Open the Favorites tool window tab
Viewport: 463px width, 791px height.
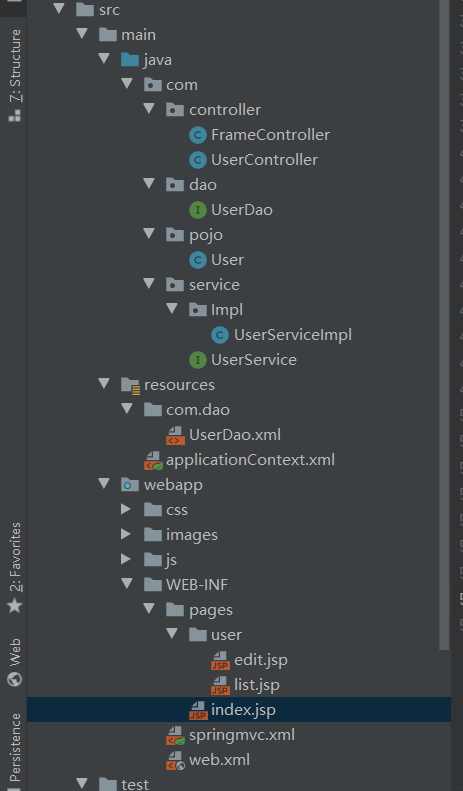(15, 568)
